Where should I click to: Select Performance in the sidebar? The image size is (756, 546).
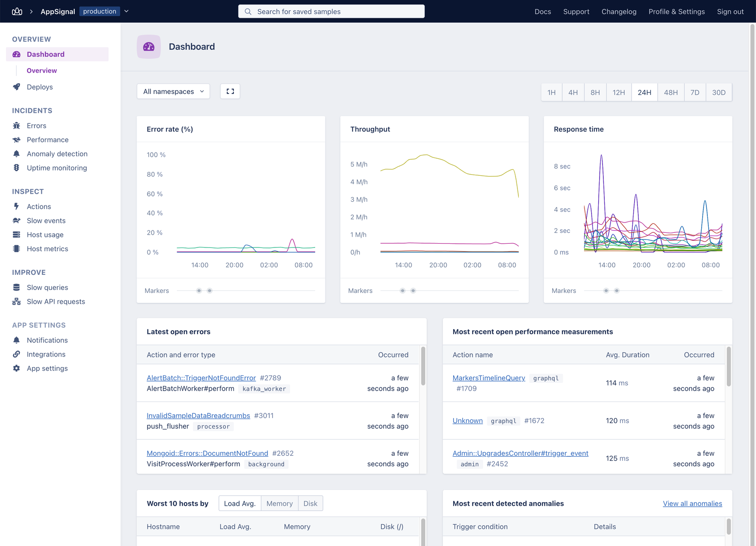pos(47,139)
